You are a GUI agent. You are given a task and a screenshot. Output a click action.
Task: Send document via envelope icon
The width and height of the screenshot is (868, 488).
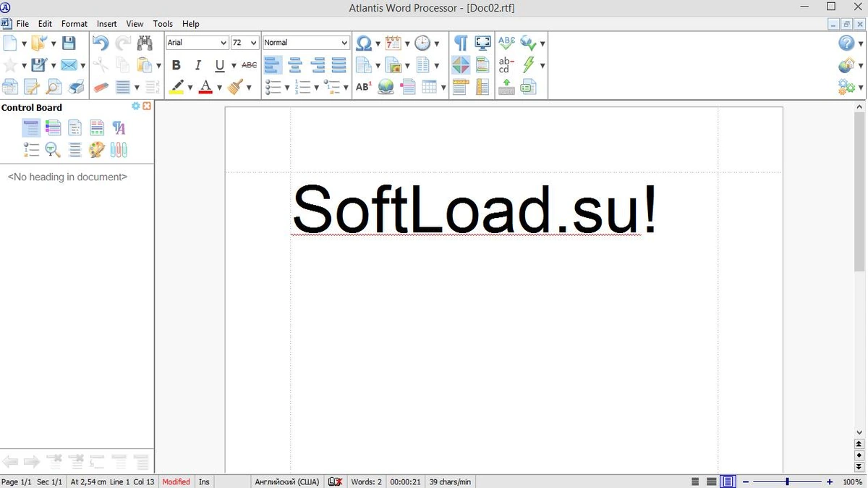69,65
